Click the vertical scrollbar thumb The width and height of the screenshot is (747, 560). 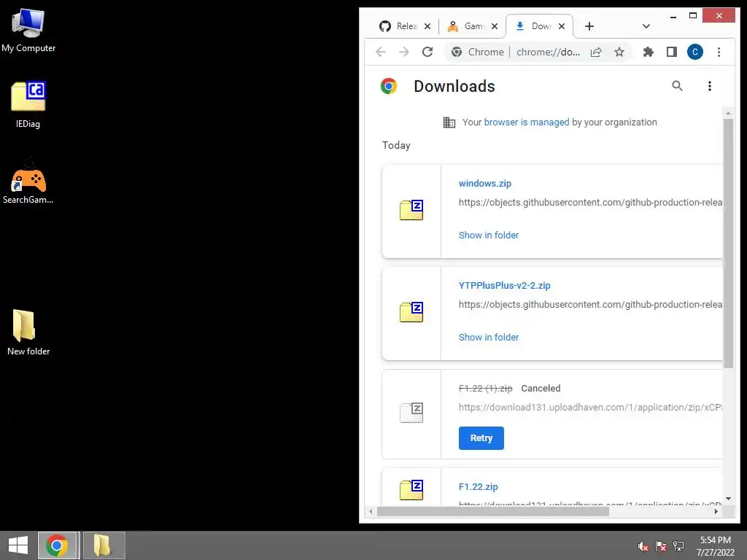click(x=728, y=243)
